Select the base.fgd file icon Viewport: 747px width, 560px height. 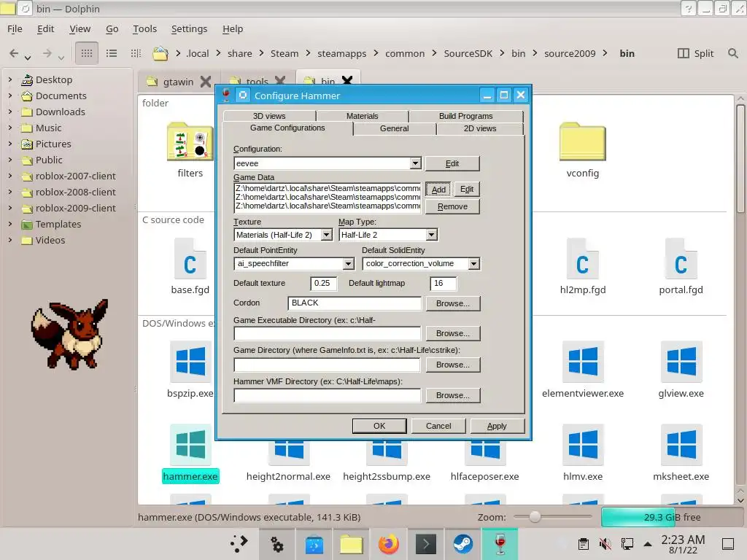click(x=190, y=259)
